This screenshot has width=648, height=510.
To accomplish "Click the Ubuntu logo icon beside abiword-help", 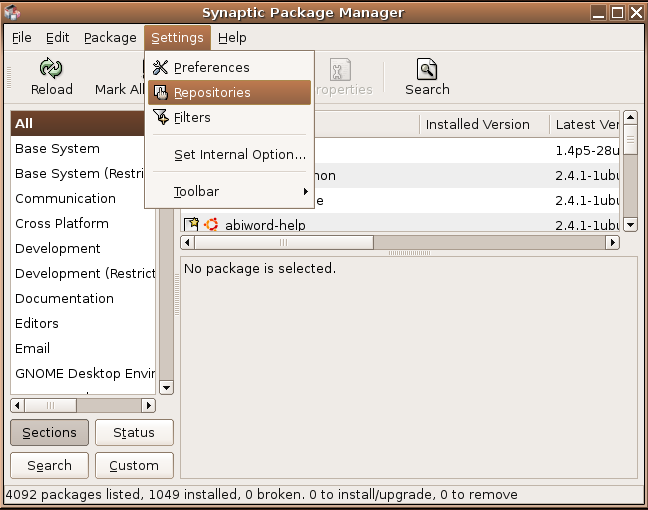I will [211, 225].
